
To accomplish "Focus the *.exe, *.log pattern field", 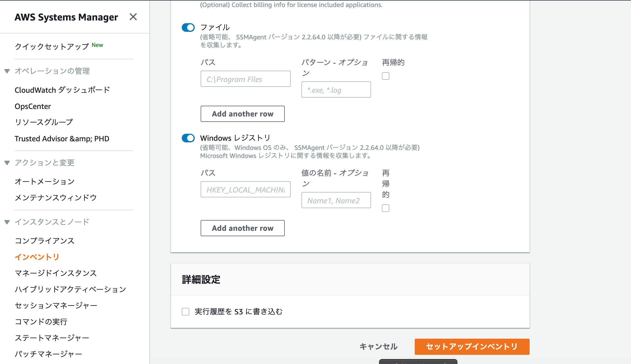I will (336, 90).
